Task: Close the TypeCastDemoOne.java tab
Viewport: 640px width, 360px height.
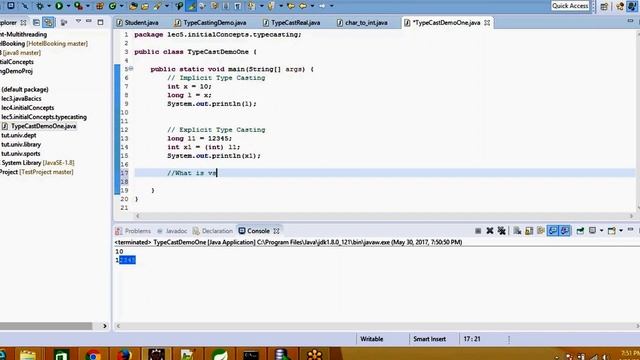Action: coord(487,23)
